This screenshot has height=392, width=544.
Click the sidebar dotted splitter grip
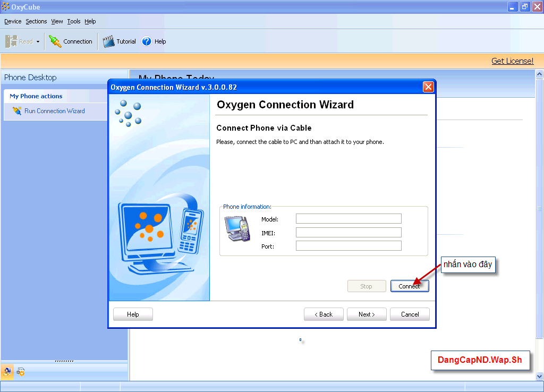pos(64,362)
